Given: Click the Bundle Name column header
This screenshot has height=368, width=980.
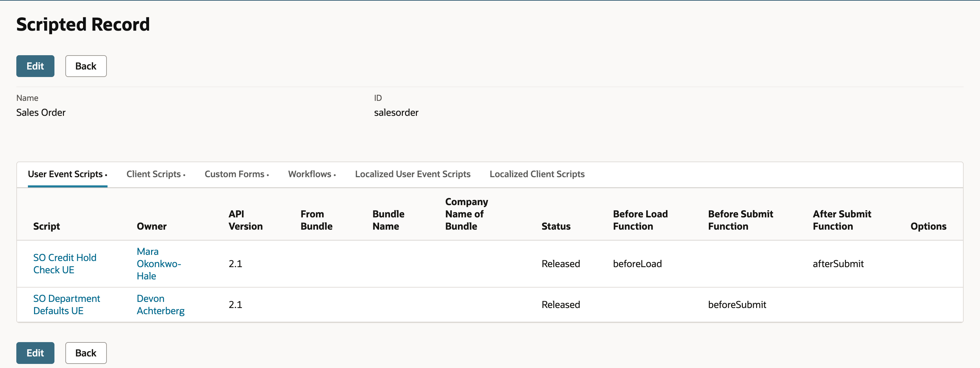Looking at the screenshot, I should pos(388,220).
